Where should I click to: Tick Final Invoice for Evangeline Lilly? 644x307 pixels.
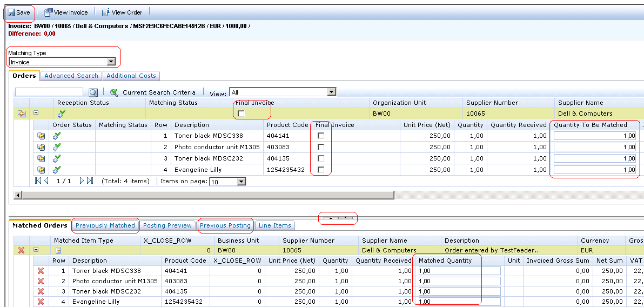point(321,170)
